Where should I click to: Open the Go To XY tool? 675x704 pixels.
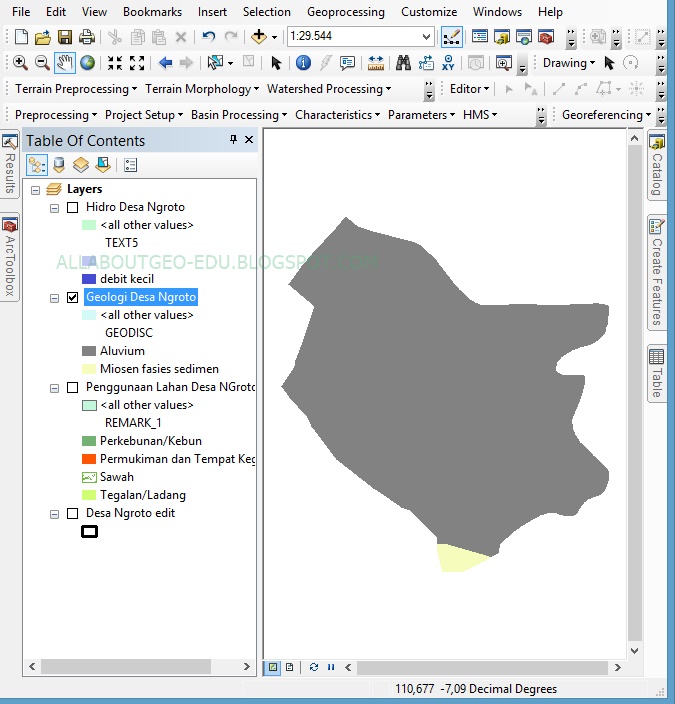coord(448,63)
